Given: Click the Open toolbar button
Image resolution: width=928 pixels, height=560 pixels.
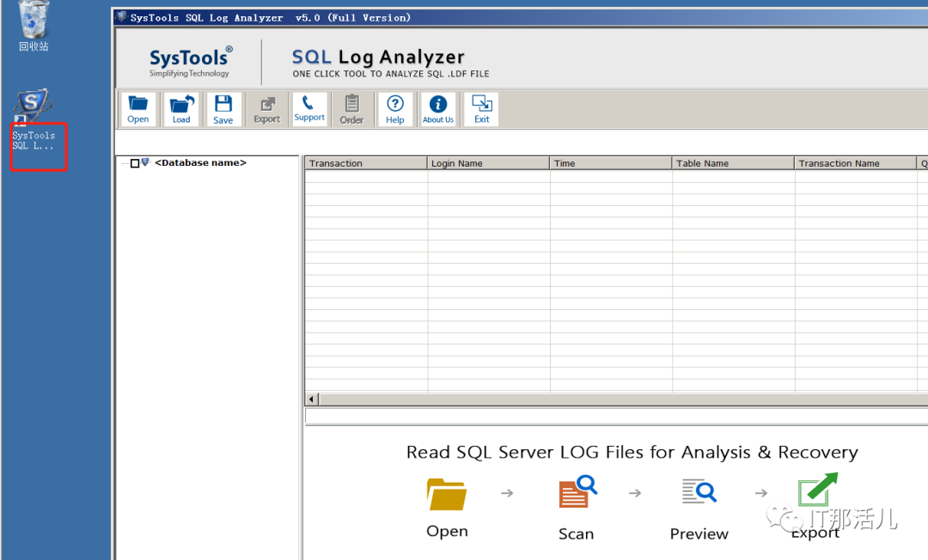Looking at the screenshot, I should 137,109.
